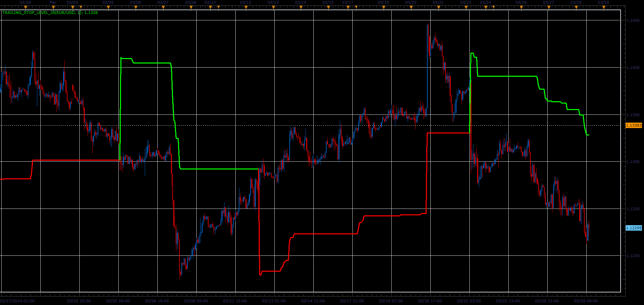This screenshot has width=644, height=305.
Task: Click the orange day marker under 03/29
Action: click(x=604, y=7)
